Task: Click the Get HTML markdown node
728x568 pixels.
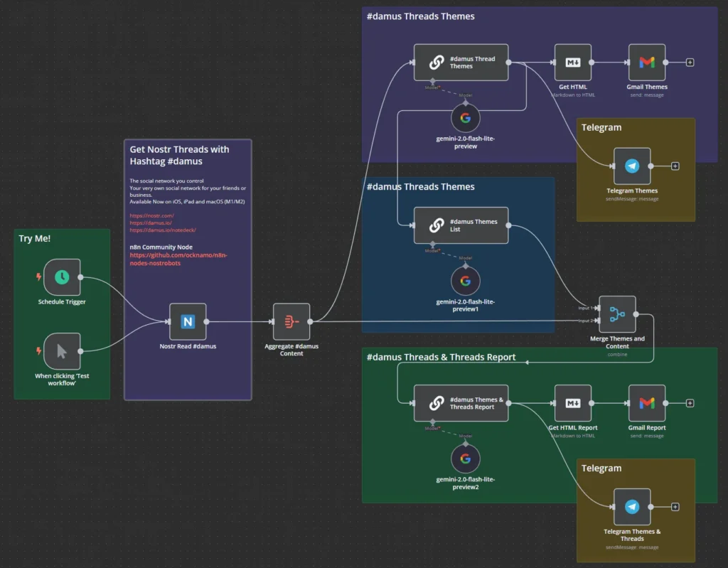Action: coord(572,63)
